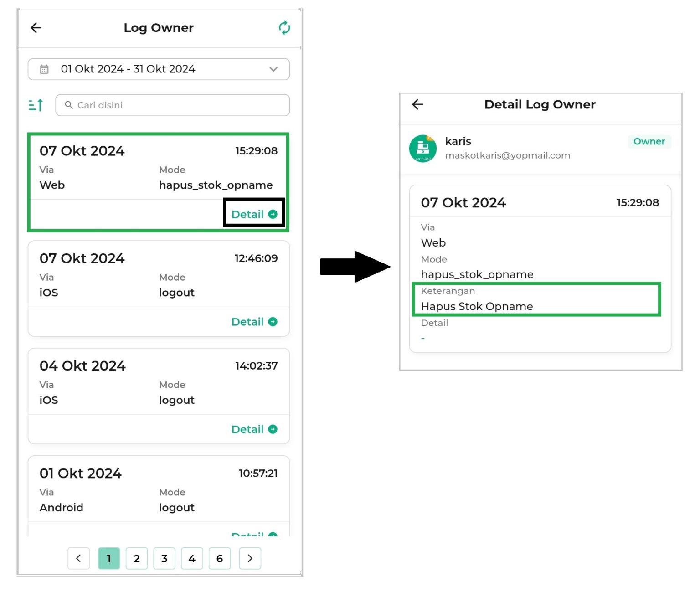Select the sort icon beside the search bar
This screenshot has width=700, height=592.
(35, 104)
